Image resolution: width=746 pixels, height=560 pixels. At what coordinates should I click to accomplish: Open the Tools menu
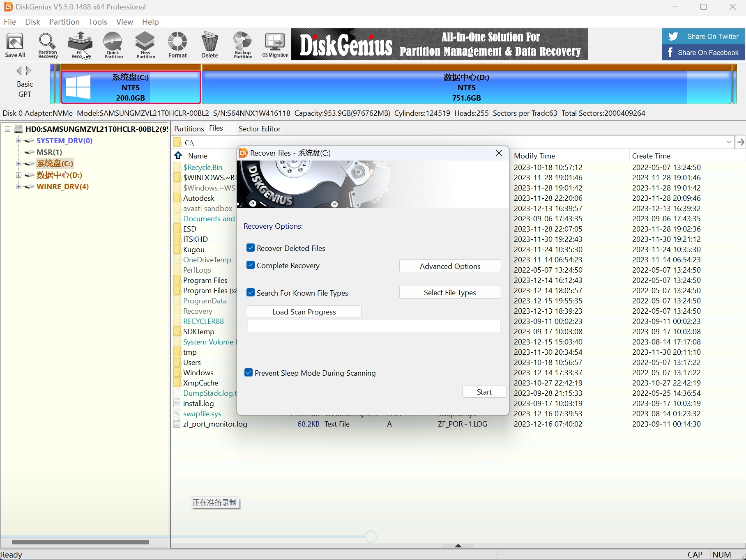tap(98, 22)
